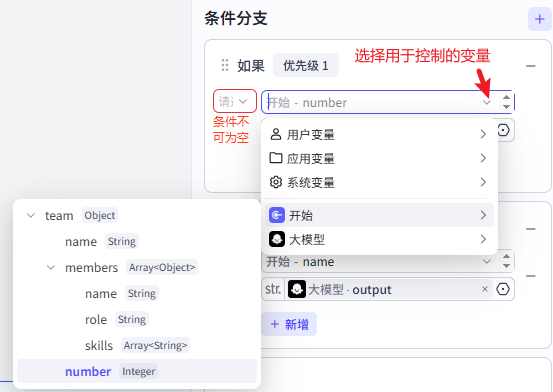Image resolution: width=553 pixels, height=392 pixels.
Task: Remove 大模型 · output value with x
Action: pos(485,289)
